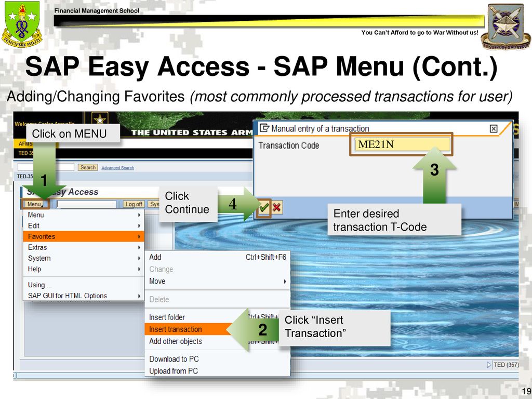Click the greyed-out Delete entry
The image size is (532, 399).
(218, 300)
